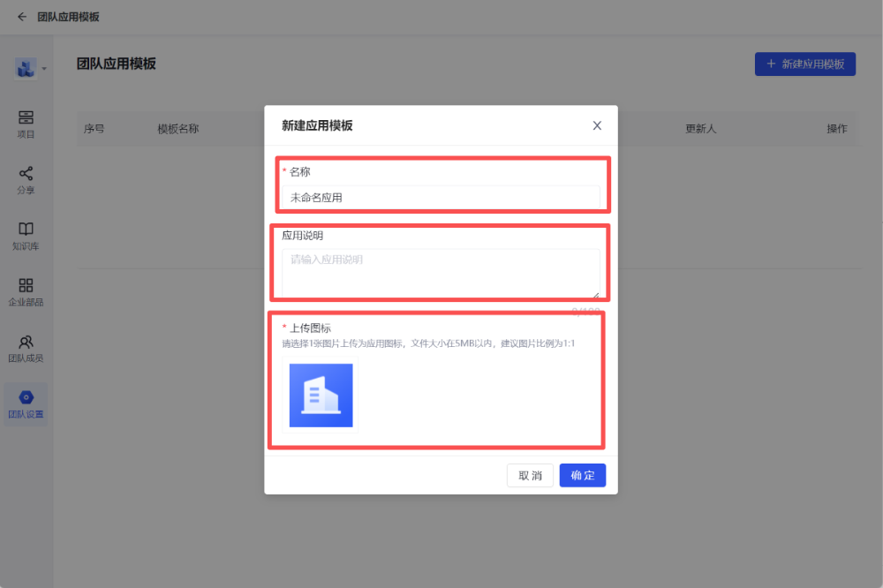Open the 知识库 sidebar item
This screenshot has width=883, height=588.
[x=26, y=236]
